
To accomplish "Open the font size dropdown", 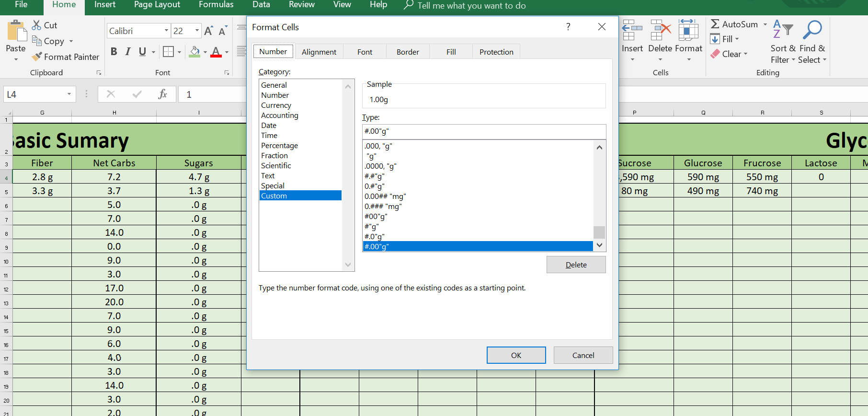I will (197, 31).
